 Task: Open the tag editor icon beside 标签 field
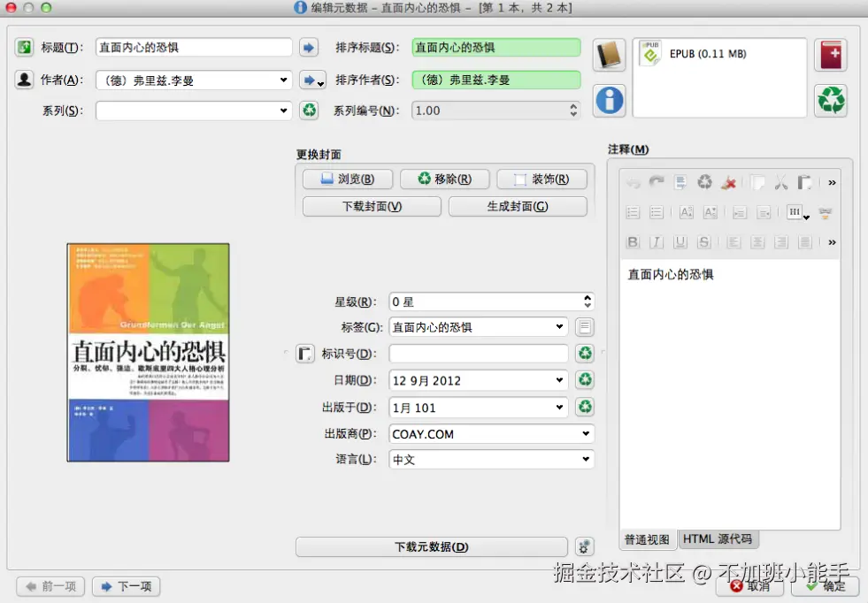pos(585,327)
